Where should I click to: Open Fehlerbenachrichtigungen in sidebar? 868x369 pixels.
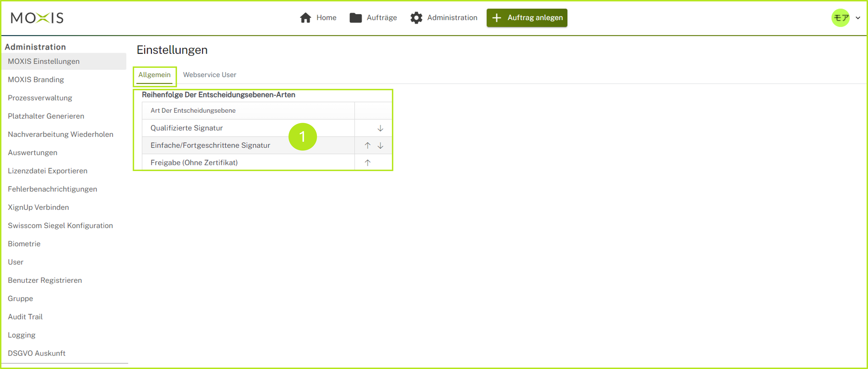coord(52,189)
